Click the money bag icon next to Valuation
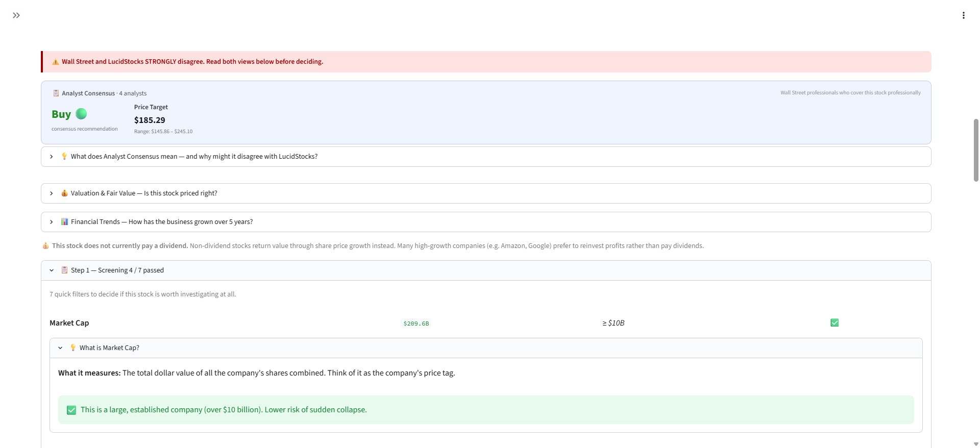This screenshot has width=980, height=448. pyautogui.click(x=64, y=193)
